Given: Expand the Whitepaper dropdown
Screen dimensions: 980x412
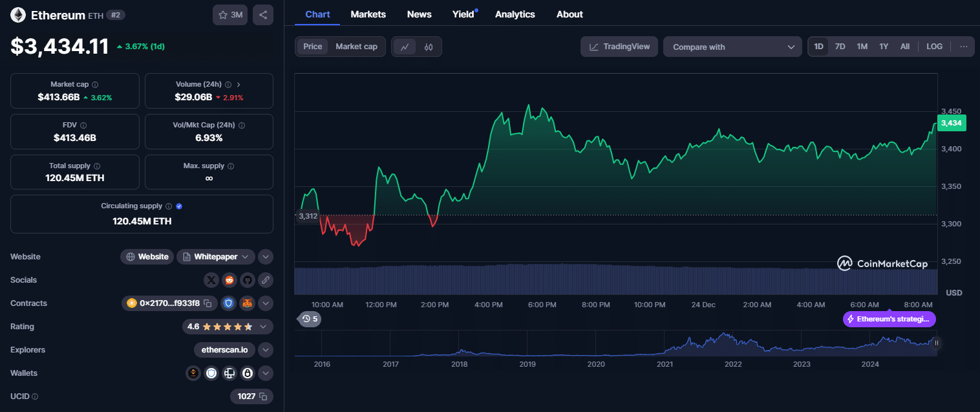Looking at the screenshot, I should tap(216, 257).
